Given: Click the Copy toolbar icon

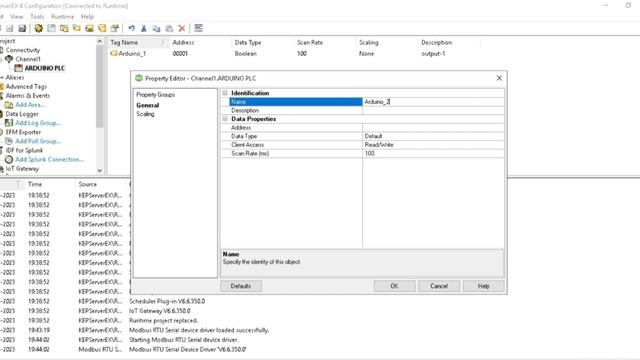Looking at the screenshot, I should 156,28.
